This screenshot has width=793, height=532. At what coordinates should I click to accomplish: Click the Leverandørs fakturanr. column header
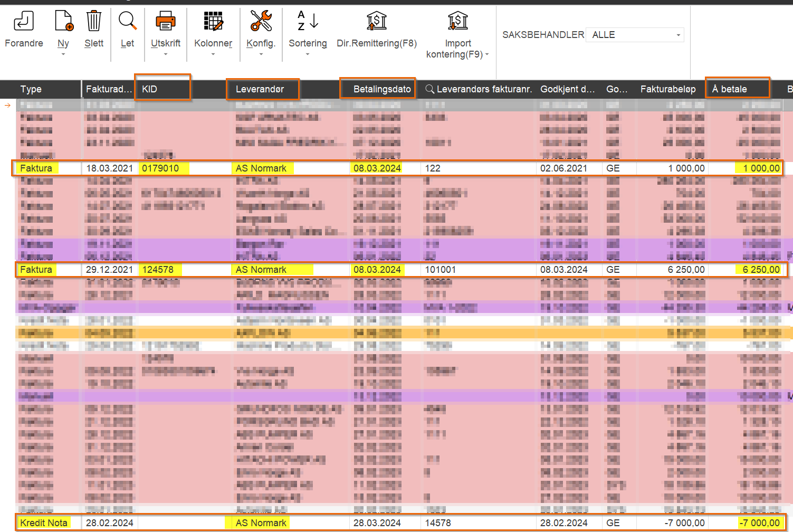pos(484,89)
